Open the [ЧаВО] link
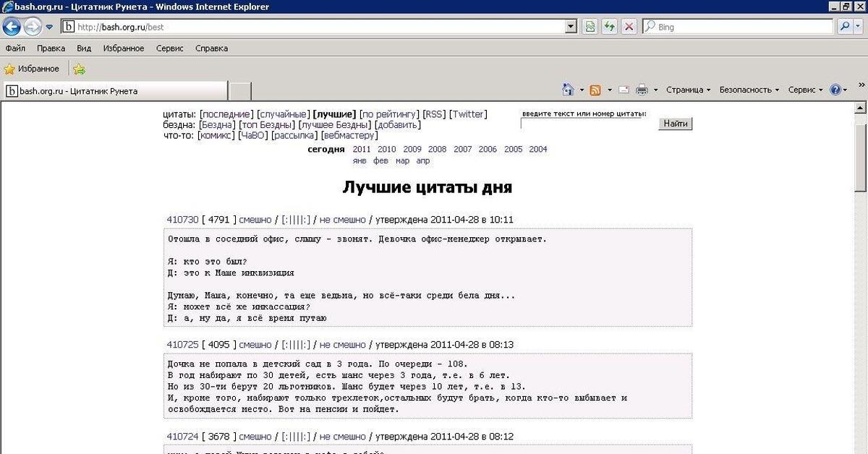The height and width of the screenshot is (454, 868). [x=253, y=135]
